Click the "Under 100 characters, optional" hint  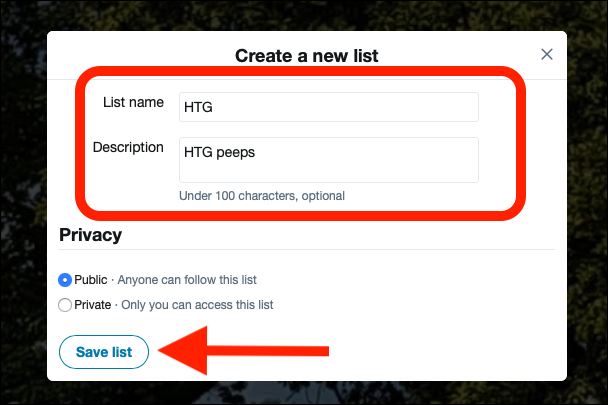261,196
